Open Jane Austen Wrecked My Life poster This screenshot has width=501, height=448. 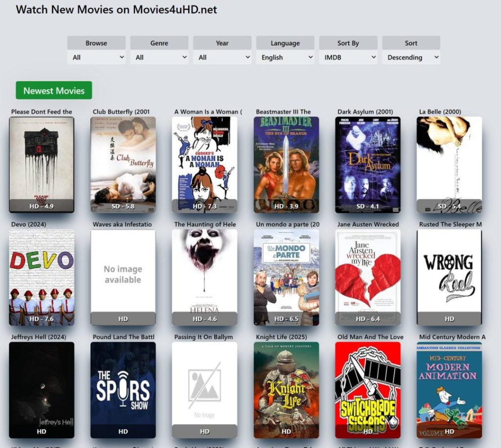[x=368, y=278]
